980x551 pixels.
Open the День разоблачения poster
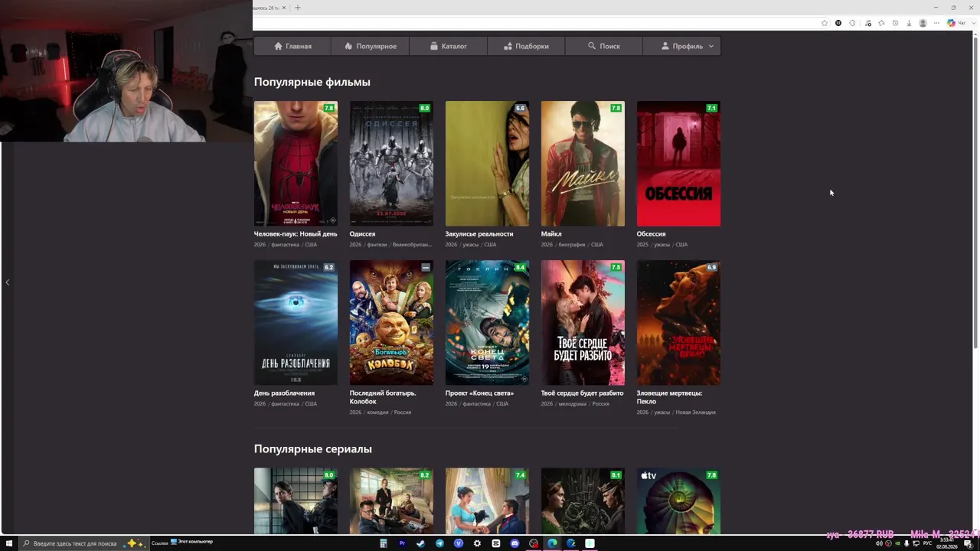[x=296, y=323]
